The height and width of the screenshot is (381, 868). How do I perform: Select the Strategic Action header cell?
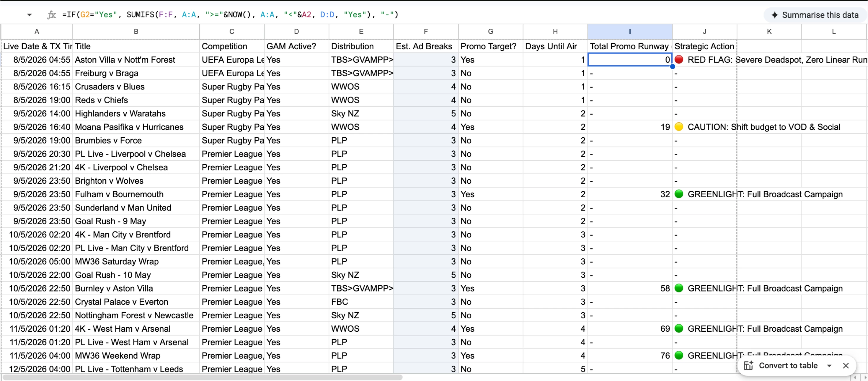tap(704, 46)
